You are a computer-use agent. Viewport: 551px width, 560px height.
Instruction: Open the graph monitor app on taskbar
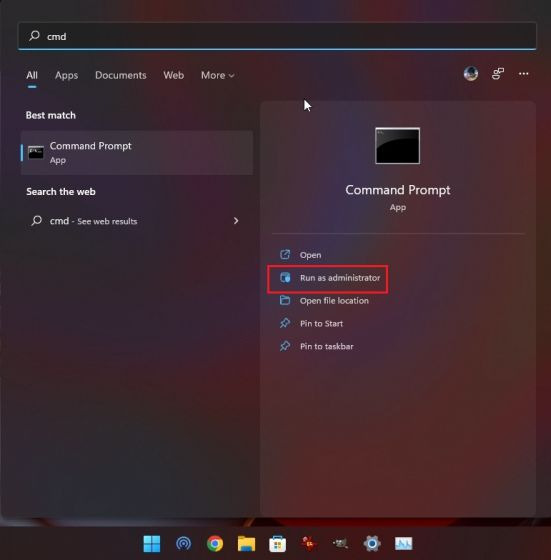(404, 544)
